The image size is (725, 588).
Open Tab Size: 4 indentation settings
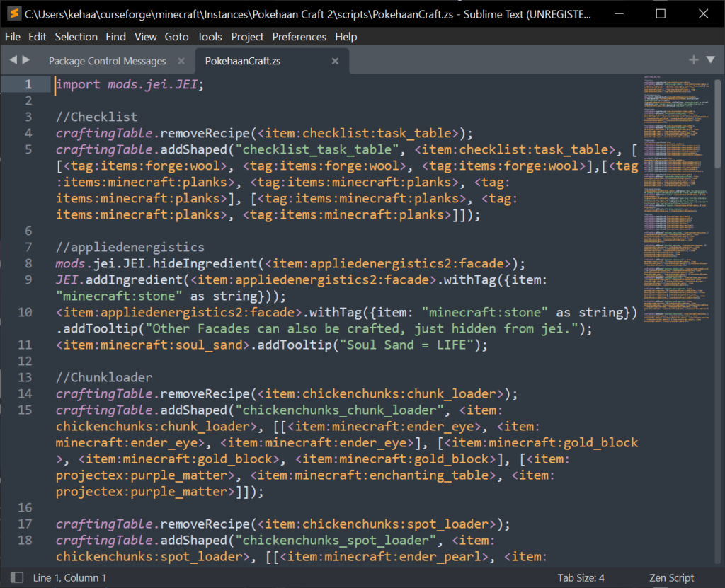581,578
